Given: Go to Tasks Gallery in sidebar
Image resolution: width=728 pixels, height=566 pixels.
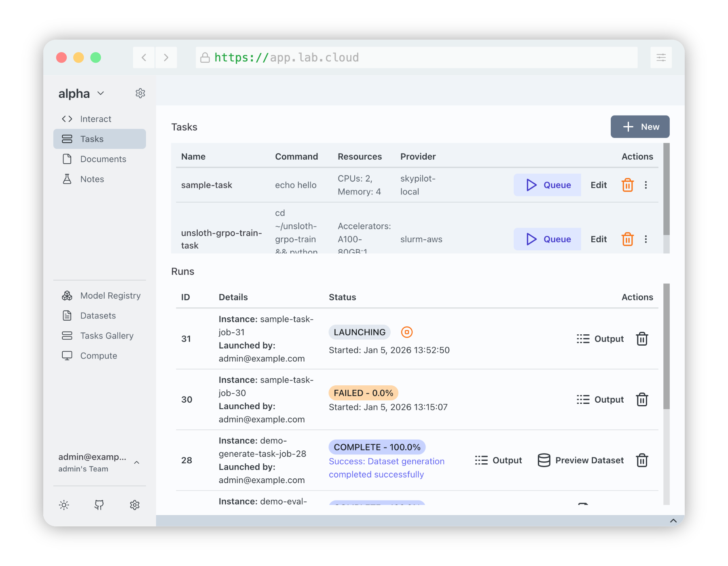Looking at the screenshot, I should [106, 336].
